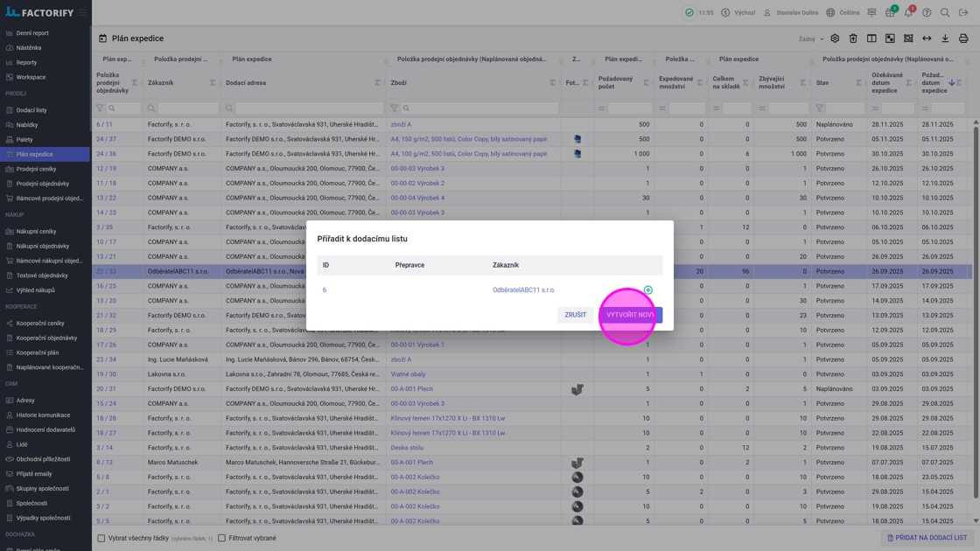Click the download export icon

click(945, 38)
